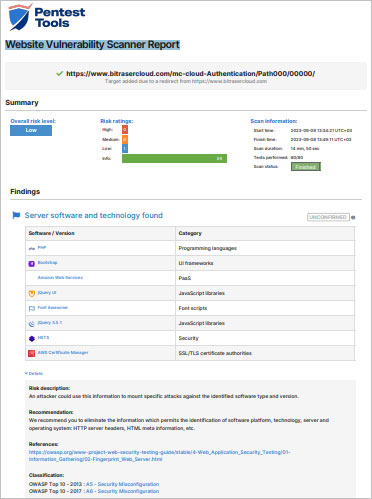Open the A6 Security Misconfiguration 2017 link
Screen dimensions: 372x499
122,491
